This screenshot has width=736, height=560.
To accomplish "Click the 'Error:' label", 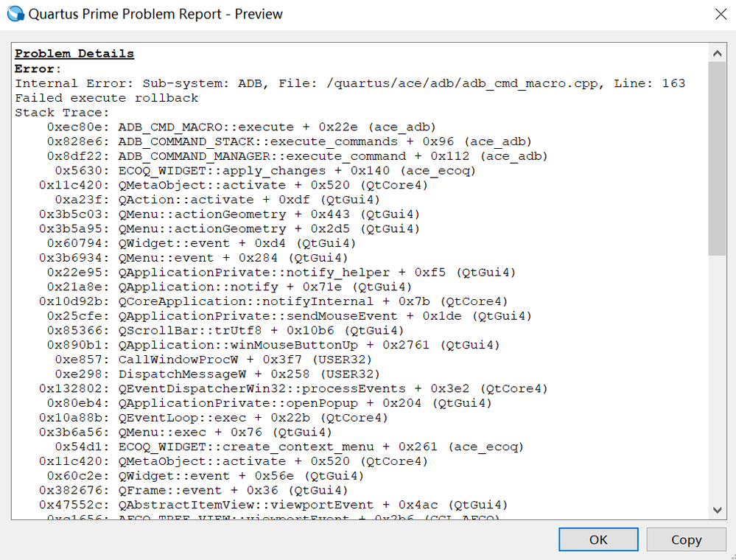I will click(x=38, y=69).
